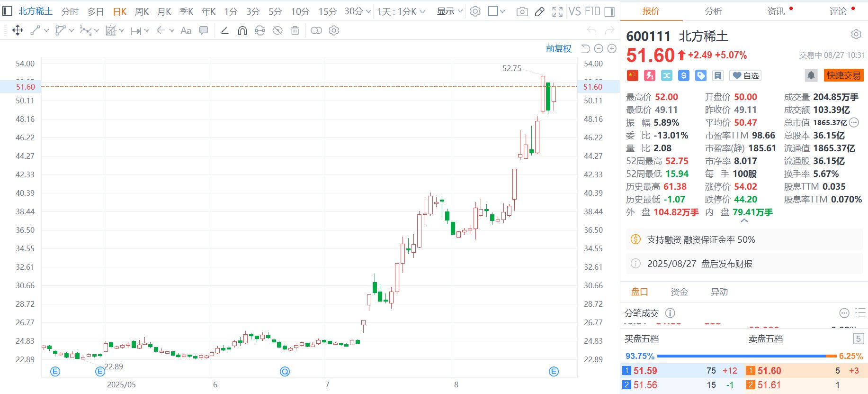Expand channel tool dropdown arrow
Screen dimensions: 868x394
[x=72, y=30]
